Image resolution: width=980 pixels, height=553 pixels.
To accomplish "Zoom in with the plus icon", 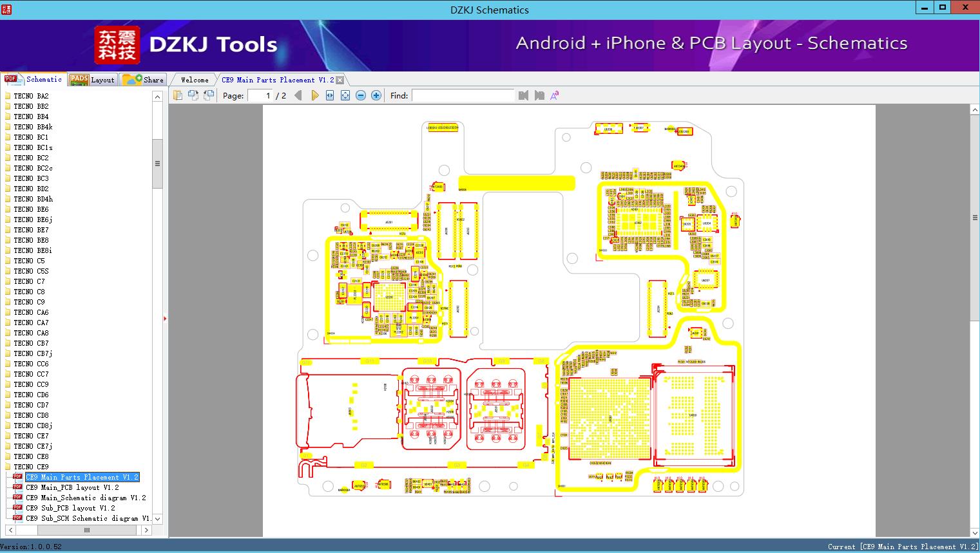I will (x=376, y=95).
